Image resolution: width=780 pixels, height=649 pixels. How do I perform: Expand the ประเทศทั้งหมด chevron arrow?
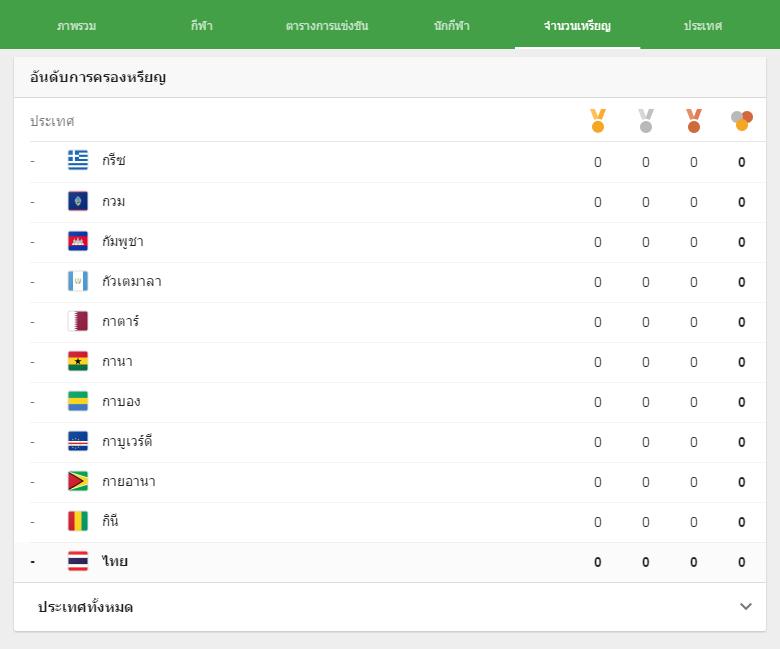click(x=745, y=606)
